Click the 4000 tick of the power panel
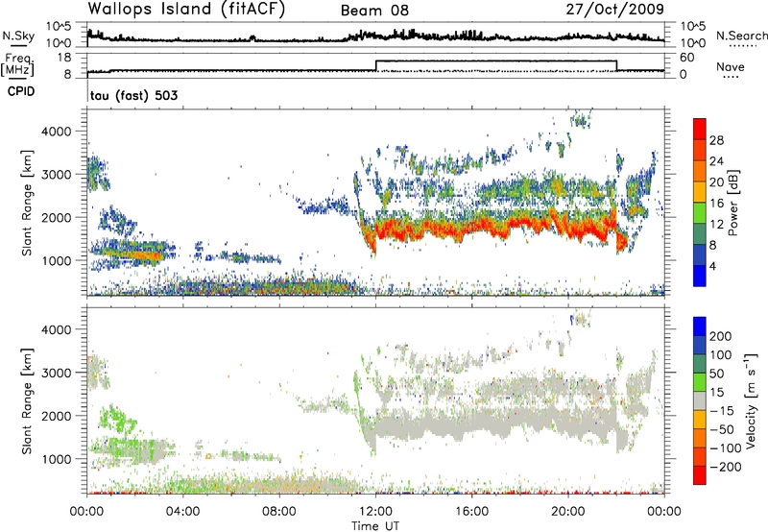The height and width of the screenshot is (532, 768). pyautogui.click(x=56, y=132)
